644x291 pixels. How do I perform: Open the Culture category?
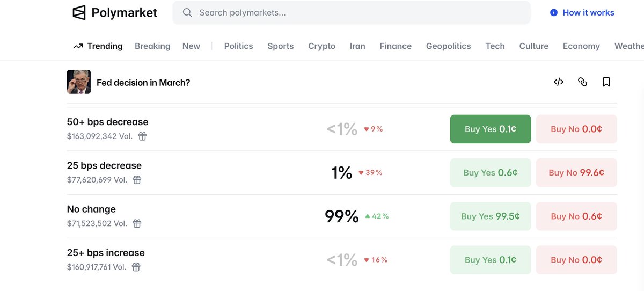[x=534, y=46]
